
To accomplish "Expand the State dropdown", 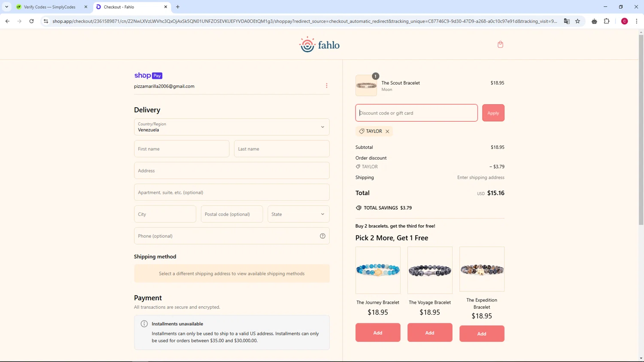I will pyautogui.click(x=298, y=214).
